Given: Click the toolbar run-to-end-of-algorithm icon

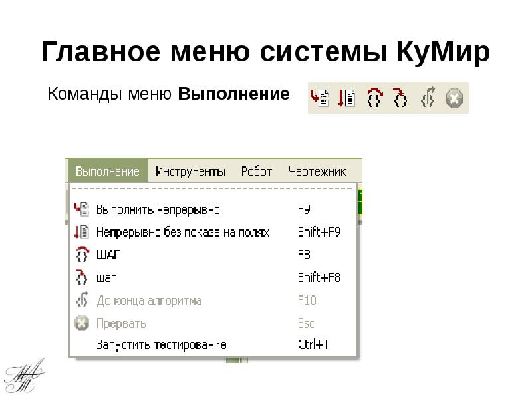Looking at the screenshot, I should click(428, 98).
